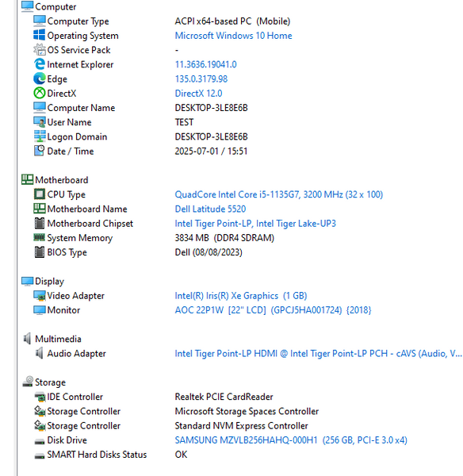Click the SMART Hard Disks Status icon
Viewport: 463px width, 476px height.
point(40,455)
